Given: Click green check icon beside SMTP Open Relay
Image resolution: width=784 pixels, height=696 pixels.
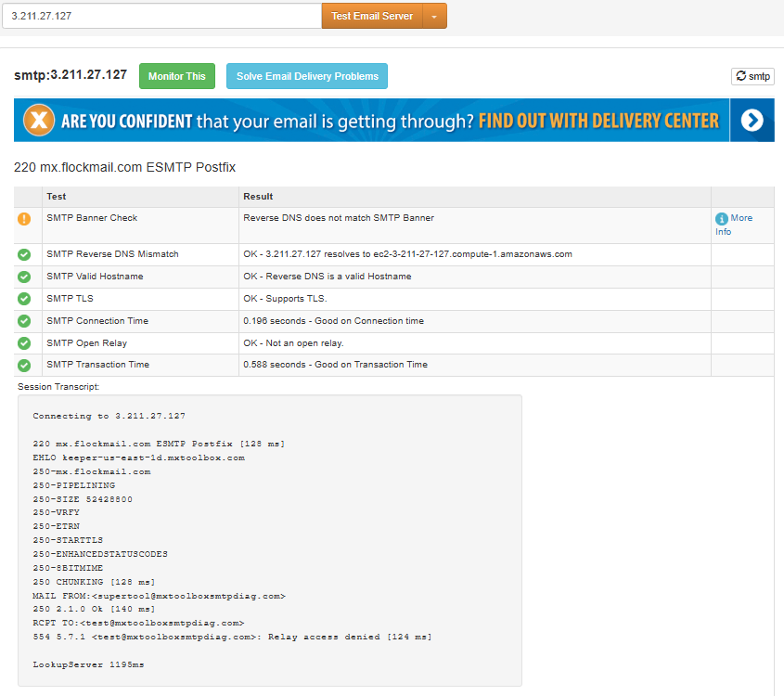Looking at the screenshot, I should pyautogui.click(x=24, y=343).
